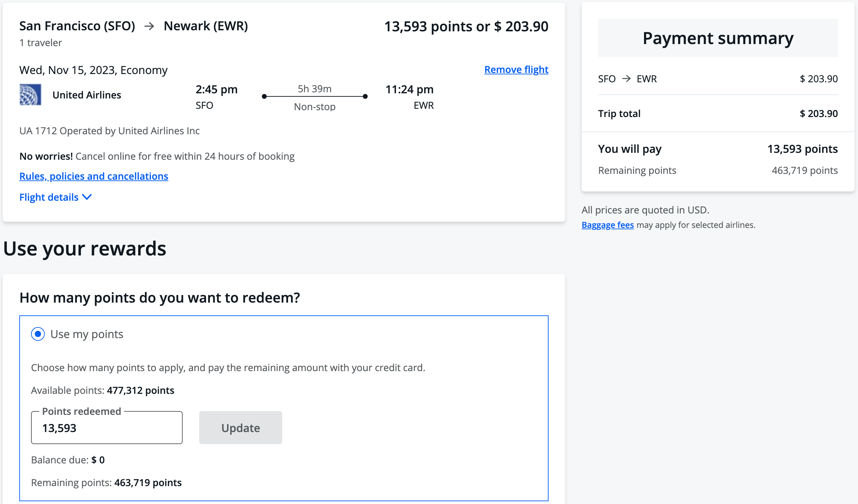Click Available points 477,312 points text
This screenshot has width=858, height=504.
click(x=103, y=390)
